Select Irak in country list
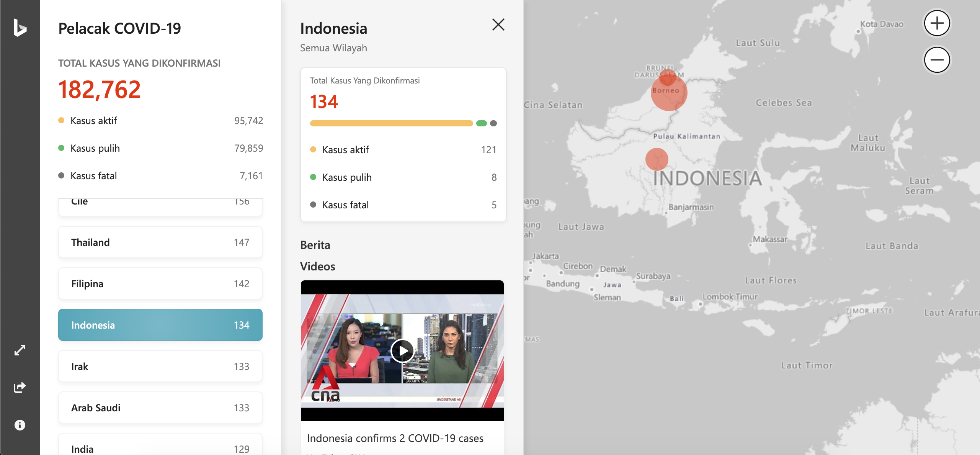The image size is (980, 455). pos(160,366)
